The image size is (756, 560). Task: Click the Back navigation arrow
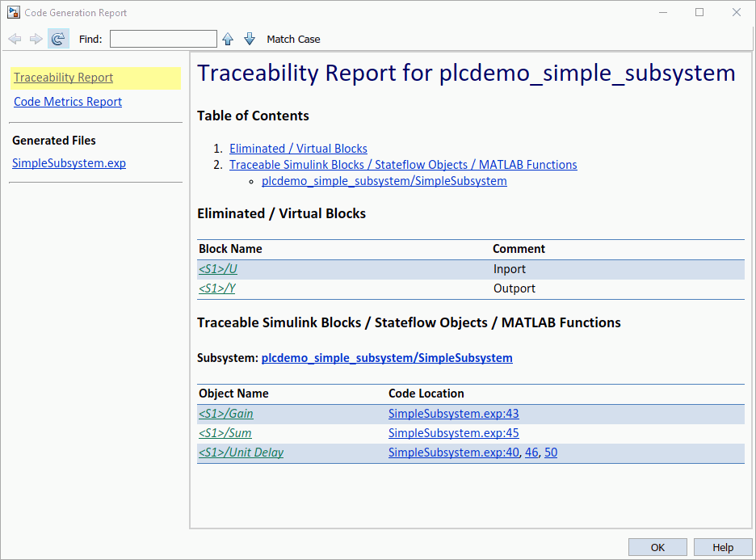[x=15, y=39]
